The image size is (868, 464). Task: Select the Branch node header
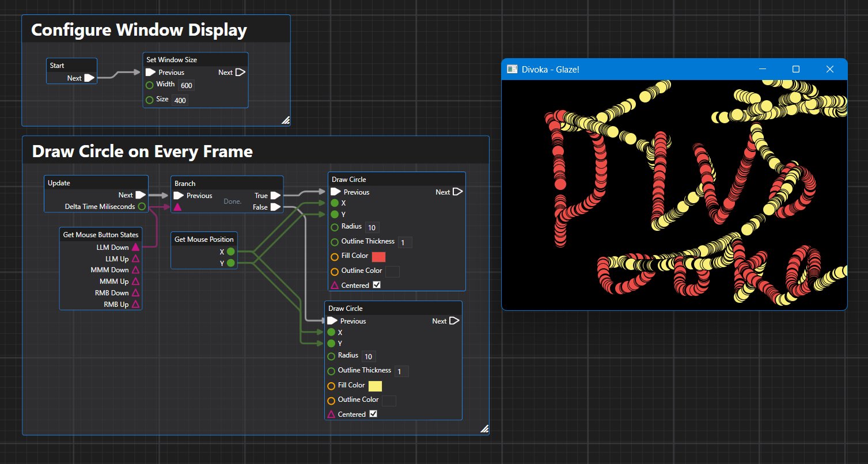point(227,183)
